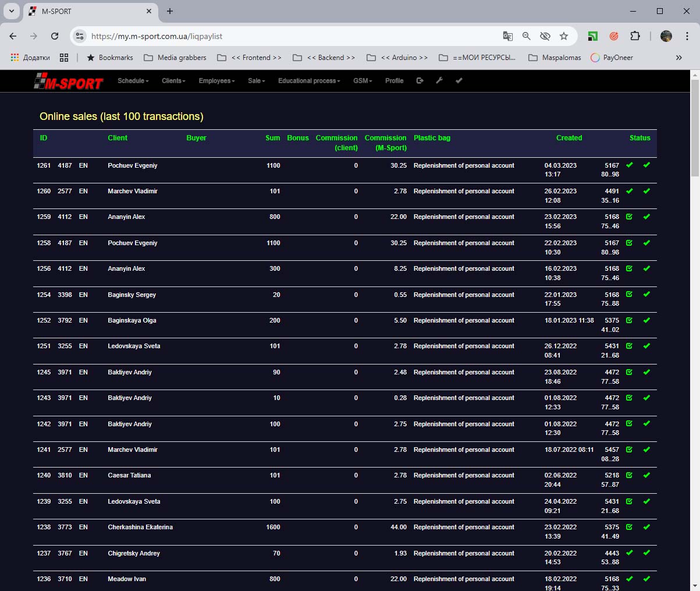700x591 pixels.
Task: Toggle the checkbox icon for transaction 1254
Action: pyautogui.click(x=629, y=295)
